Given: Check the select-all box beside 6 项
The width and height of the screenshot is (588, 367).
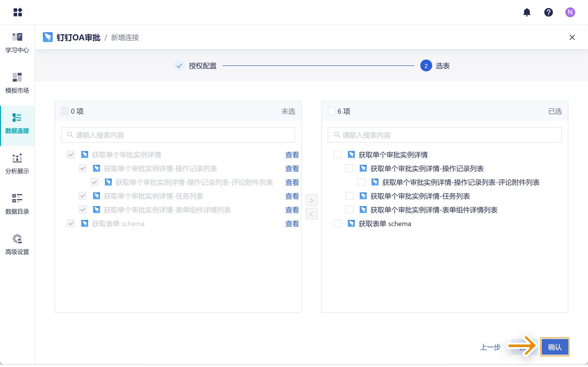Looking at the screenshot, I should click(331, 111).
